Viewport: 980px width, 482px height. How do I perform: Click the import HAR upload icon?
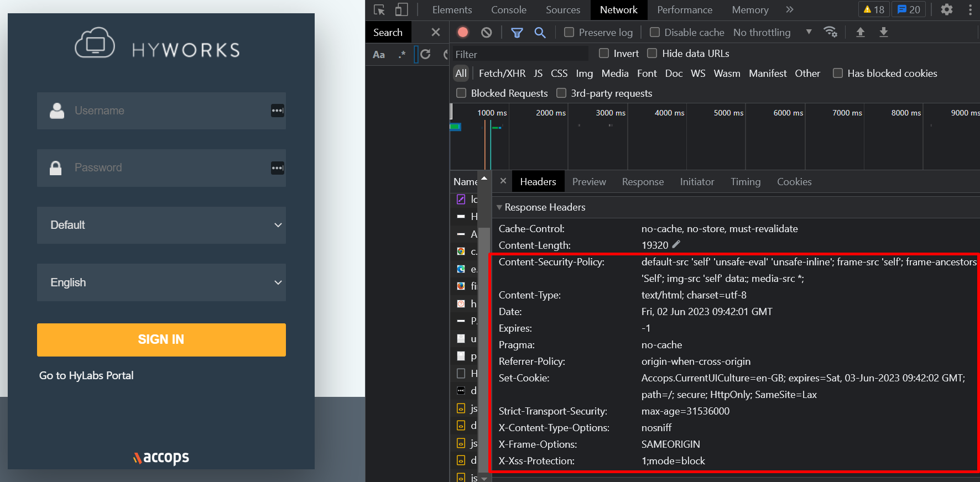point(861,32)
